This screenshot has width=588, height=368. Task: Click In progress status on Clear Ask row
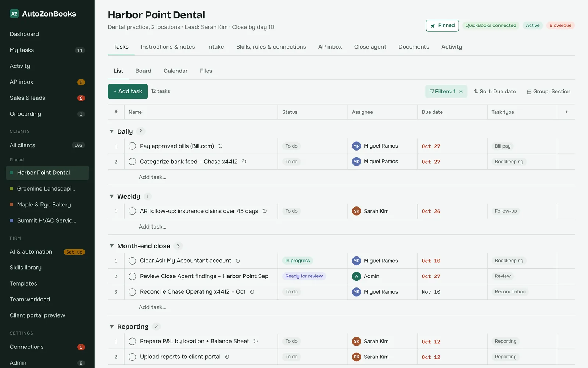(298, 261)
